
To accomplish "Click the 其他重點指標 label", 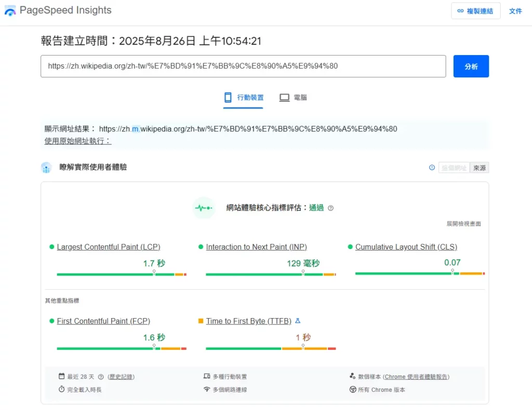I will (x=62, y=300).
